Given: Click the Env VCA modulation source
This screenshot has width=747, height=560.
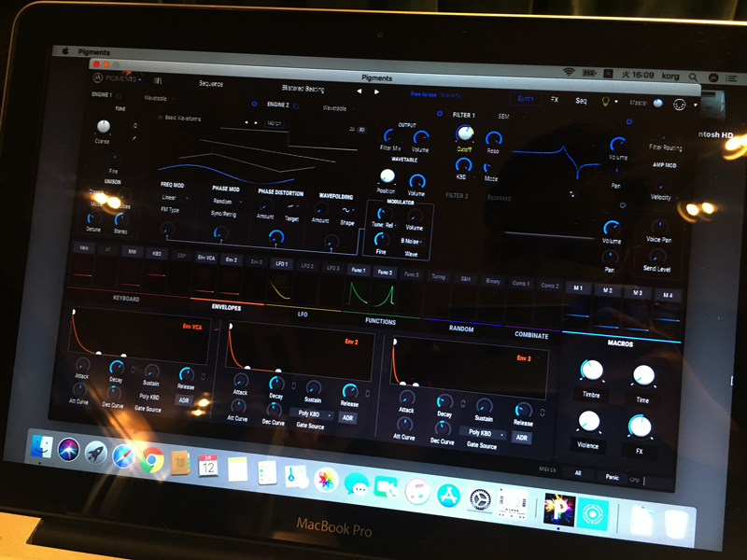Looking at the screenshot, I should (206, 258).
